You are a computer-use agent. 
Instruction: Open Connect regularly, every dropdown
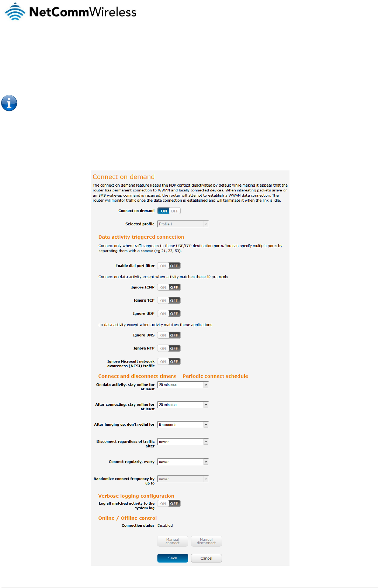click(x=183, y=462)
